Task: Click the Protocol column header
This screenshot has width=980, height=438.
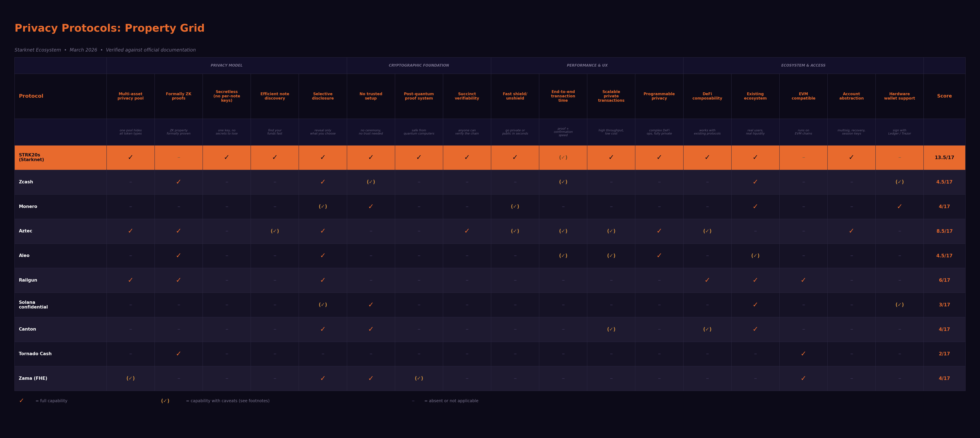Action: click(x=31, y=96)
